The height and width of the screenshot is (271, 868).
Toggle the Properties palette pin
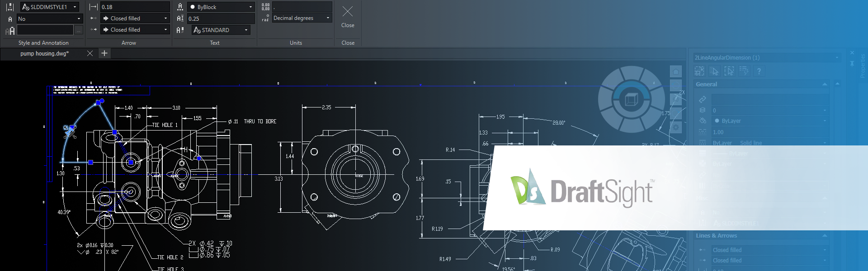coord(852,64)
